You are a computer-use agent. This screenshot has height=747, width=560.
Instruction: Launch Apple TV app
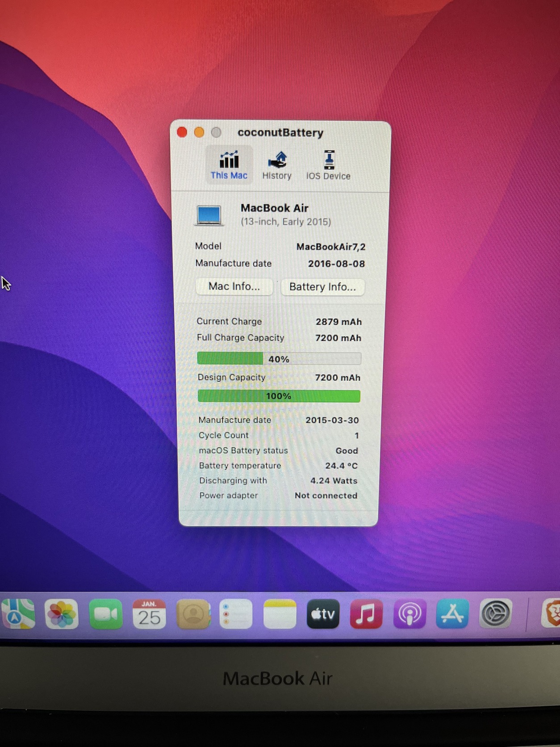(x=323, y=614)
